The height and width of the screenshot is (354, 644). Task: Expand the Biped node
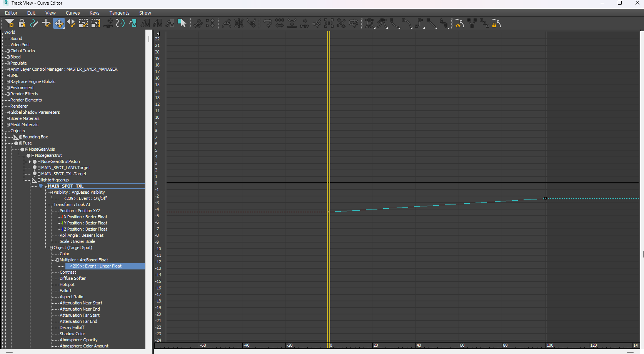pyautogui.click(x=8, y=57)
